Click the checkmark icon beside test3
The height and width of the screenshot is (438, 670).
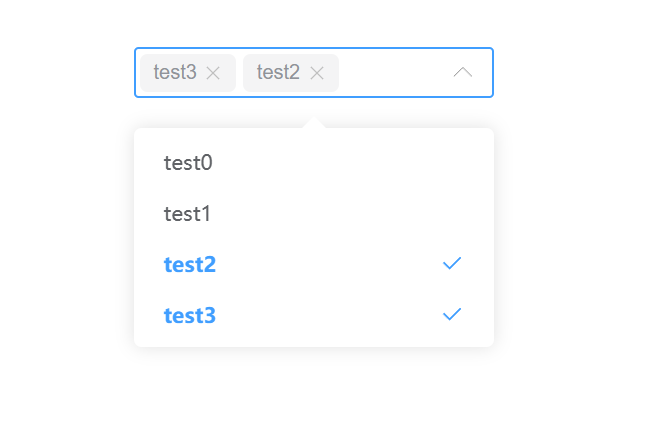(x=452, y=314)
